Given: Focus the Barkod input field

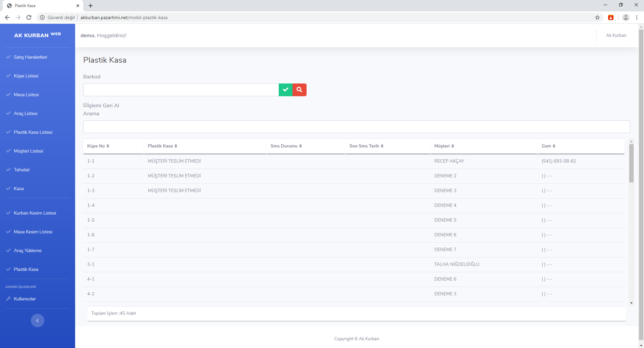Looking at the screenshot, I should click(x=181, y=90).
